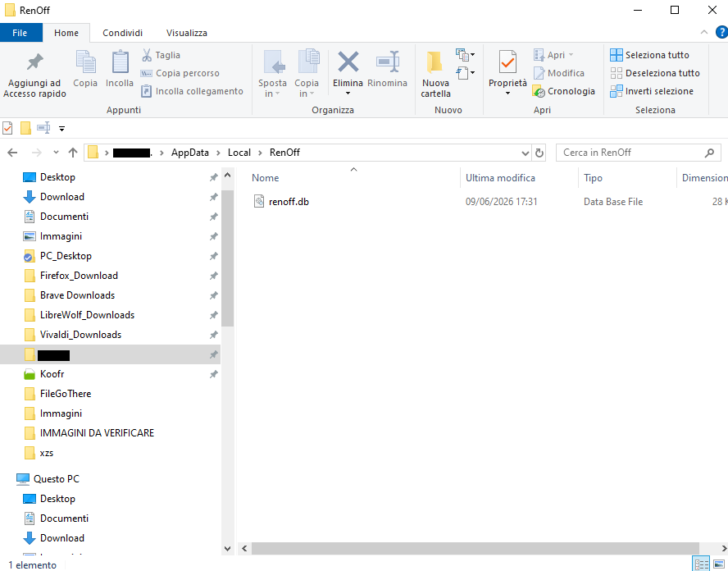This screenshot has height=571, width=728.
Task: Open the easy access dropdown in Nuovo
Action: click(465, 72)
